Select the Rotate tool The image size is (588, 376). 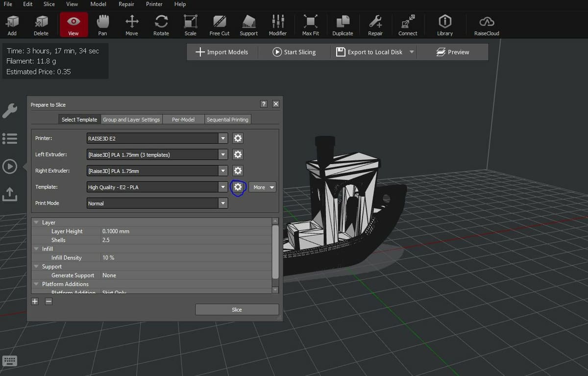point(161,25)
